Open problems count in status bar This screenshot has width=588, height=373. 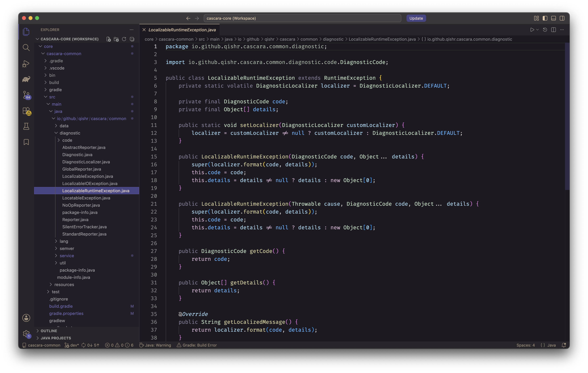[119, 345]
